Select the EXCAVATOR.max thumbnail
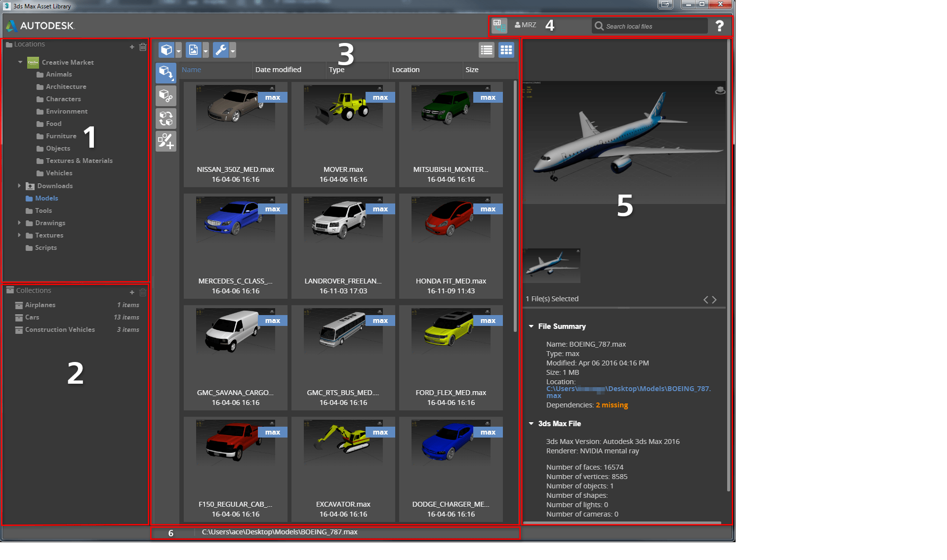This screenshot has width=947, height=560. [x=343, y=469]
